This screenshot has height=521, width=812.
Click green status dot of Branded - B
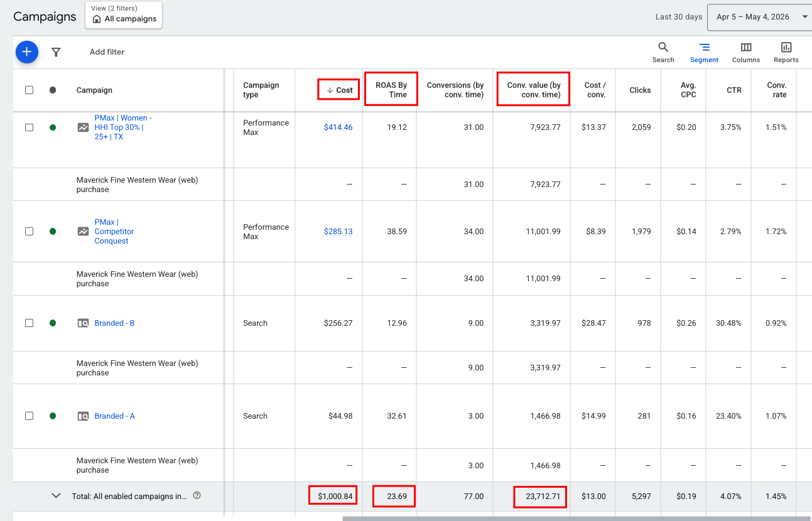53,323
